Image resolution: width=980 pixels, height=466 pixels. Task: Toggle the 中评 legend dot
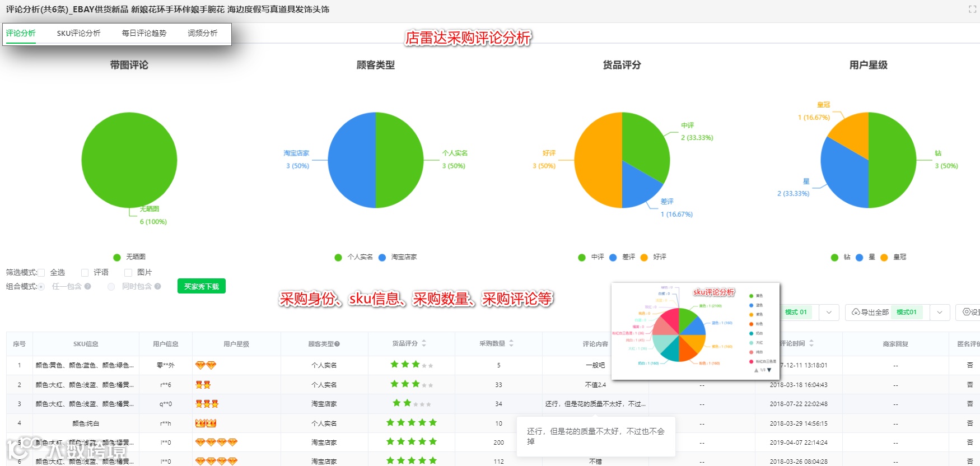click(582, 258)
